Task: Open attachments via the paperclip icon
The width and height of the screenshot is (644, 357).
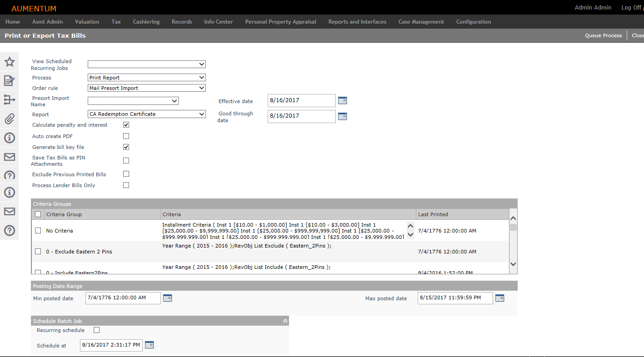Action: (10, 119)
